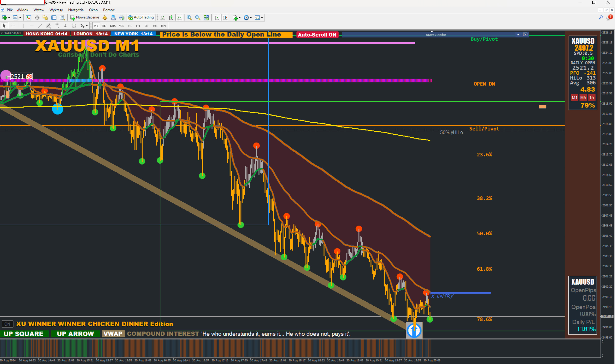
Task: Switch chart to candlestick display
Action: (171, 17)
